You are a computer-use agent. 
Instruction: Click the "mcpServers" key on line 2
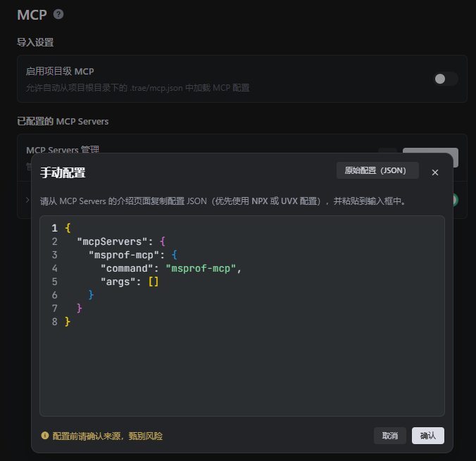[112, 241]
